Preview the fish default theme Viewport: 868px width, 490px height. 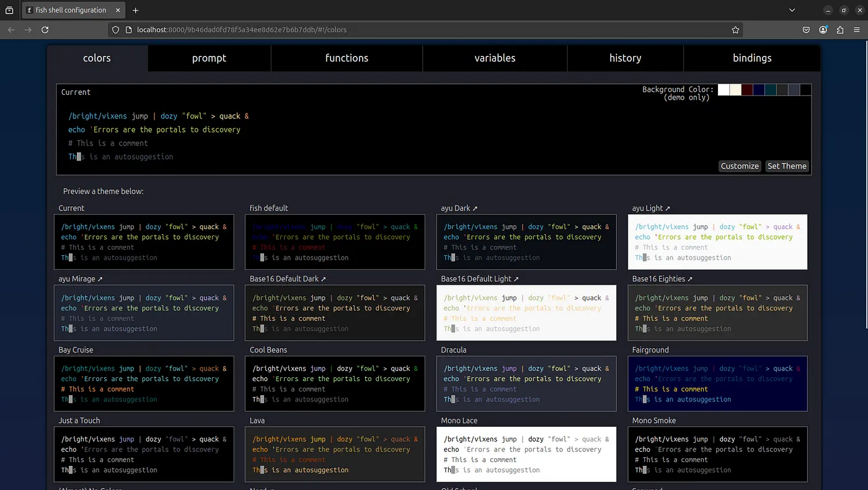coord(335,242)
